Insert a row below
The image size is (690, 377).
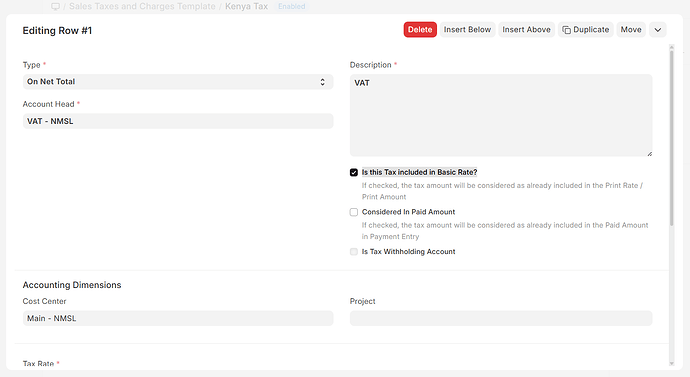[467, 29]
